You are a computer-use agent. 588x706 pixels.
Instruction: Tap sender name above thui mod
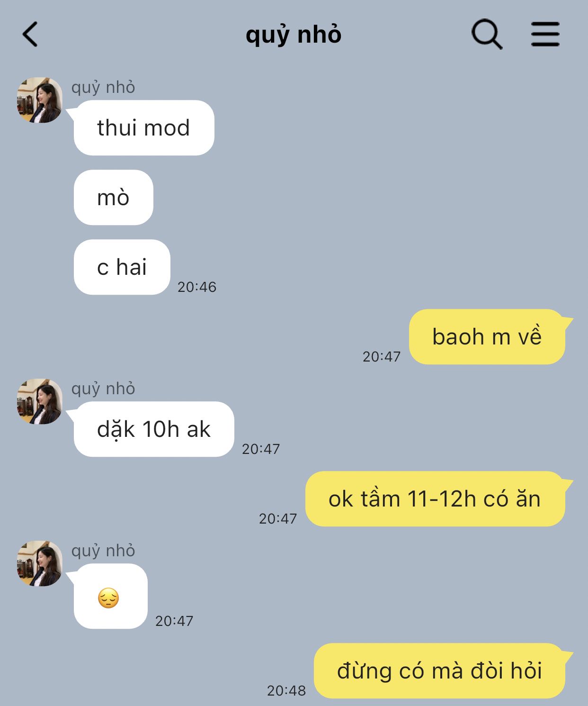[103, 88]
